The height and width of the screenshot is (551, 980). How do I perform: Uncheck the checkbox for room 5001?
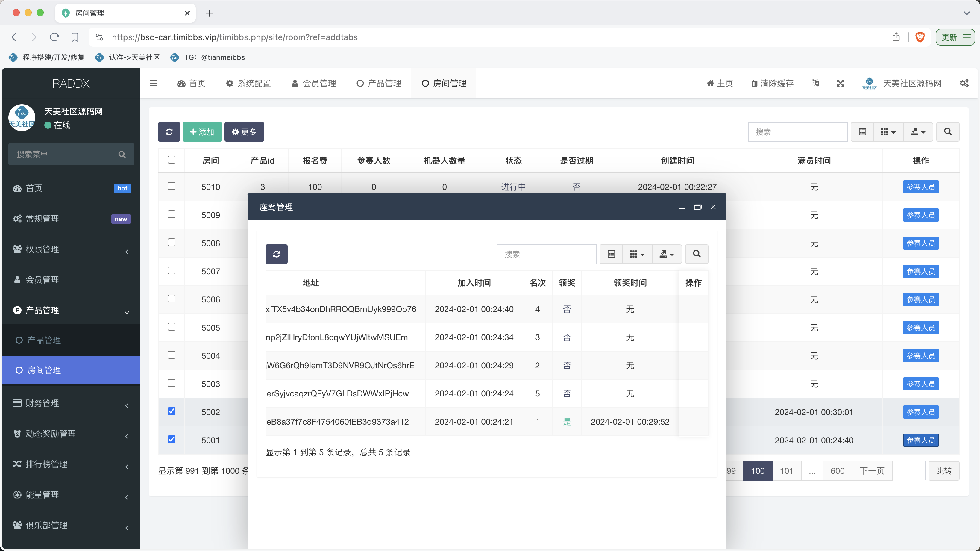pyautogui.click(x=172, y=440)
